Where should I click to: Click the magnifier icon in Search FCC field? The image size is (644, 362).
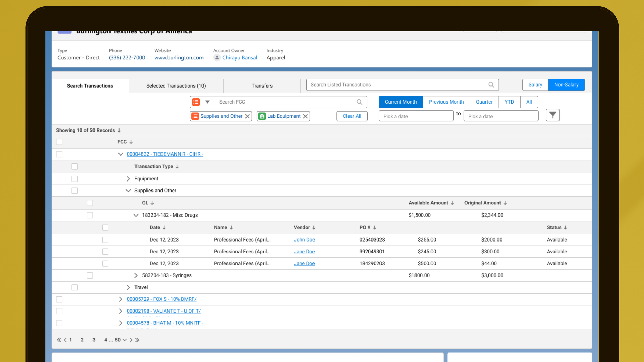(x=359, y=102)
